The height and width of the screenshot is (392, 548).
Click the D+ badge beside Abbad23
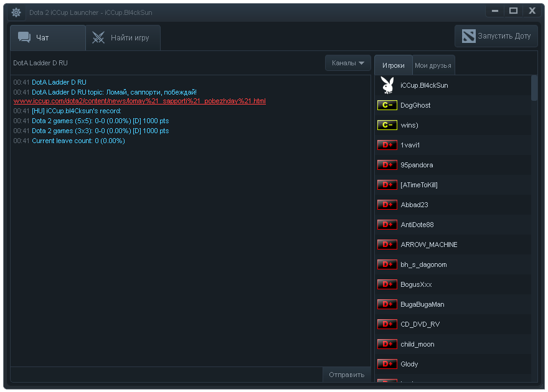click(x=387, y=205)
